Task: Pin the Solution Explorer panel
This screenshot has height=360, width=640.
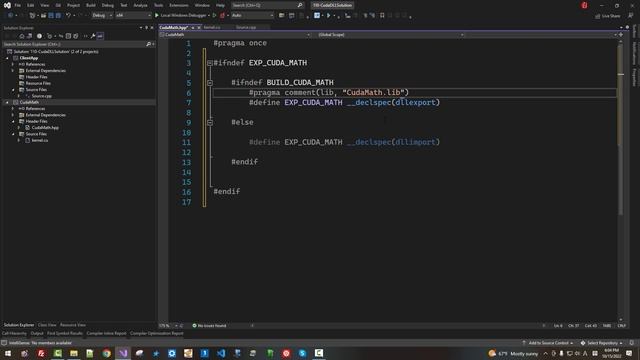Action: 147,28
